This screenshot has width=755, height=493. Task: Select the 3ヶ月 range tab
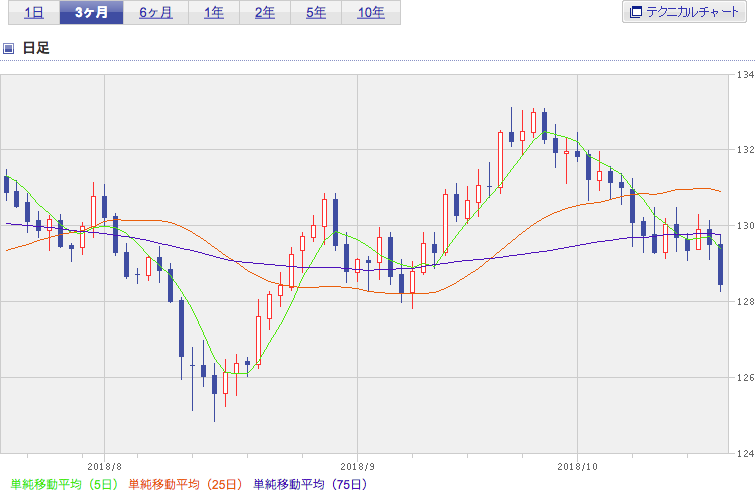91,13
